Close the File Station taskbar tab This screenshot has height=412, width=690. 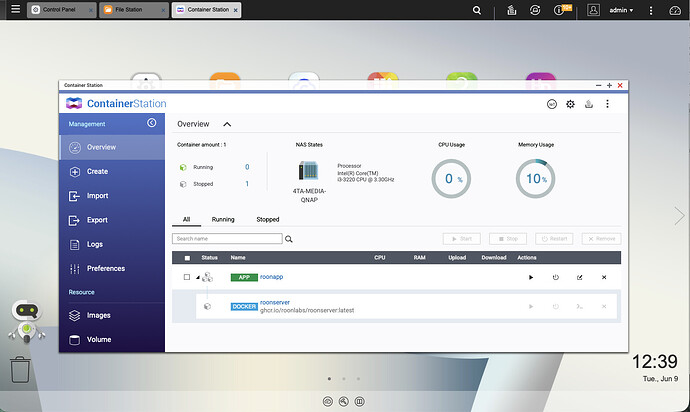point(163,10)
